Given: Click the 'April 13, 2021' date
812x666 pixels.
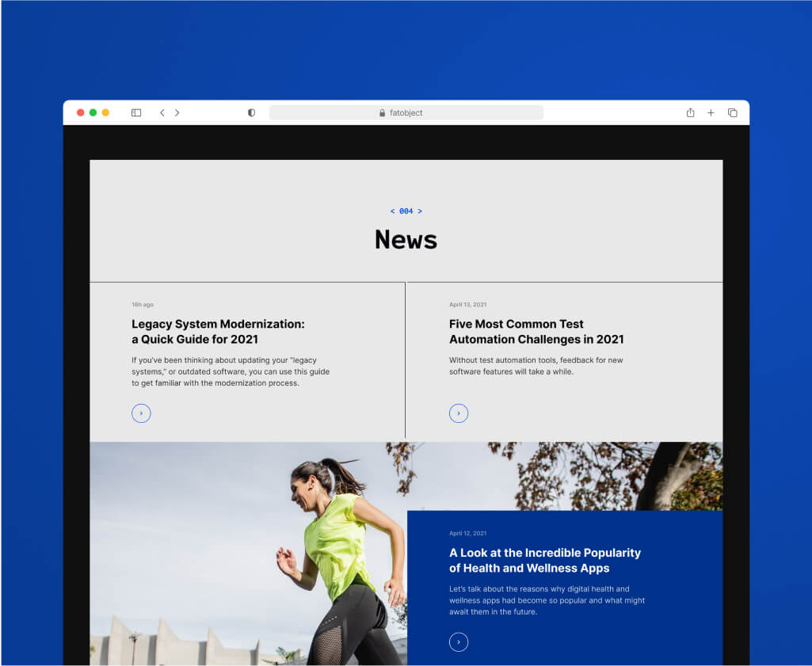Looking at the screenshot, I should pos(467,305).
